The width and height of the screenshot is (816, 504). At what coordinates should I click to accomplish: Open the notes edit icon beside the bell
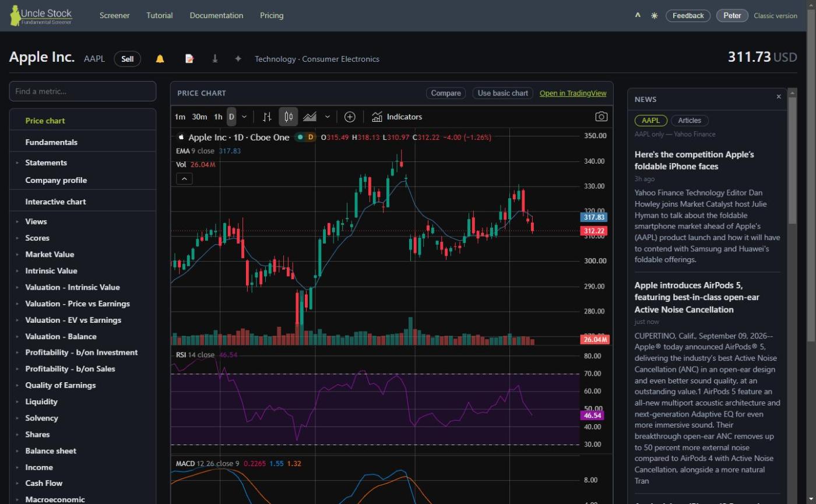pos(189,59)
